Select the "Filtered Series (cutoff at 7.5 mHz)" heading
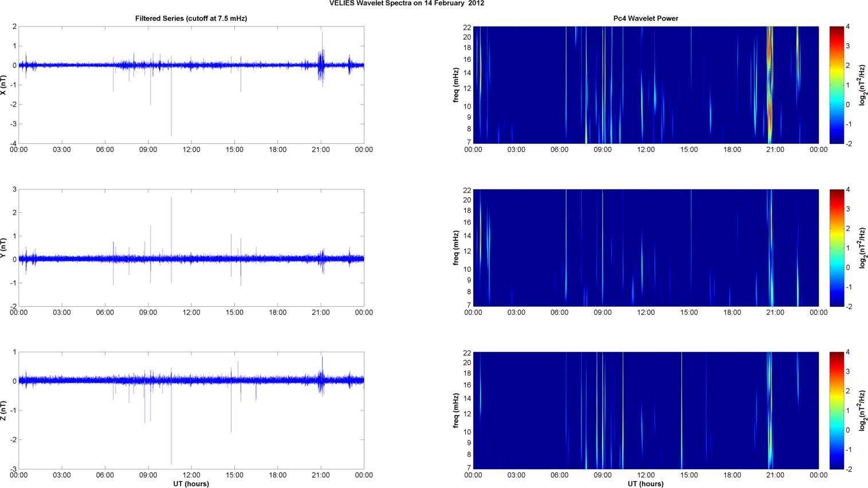The width and height of the screenshot is (868, 488). 191,18
